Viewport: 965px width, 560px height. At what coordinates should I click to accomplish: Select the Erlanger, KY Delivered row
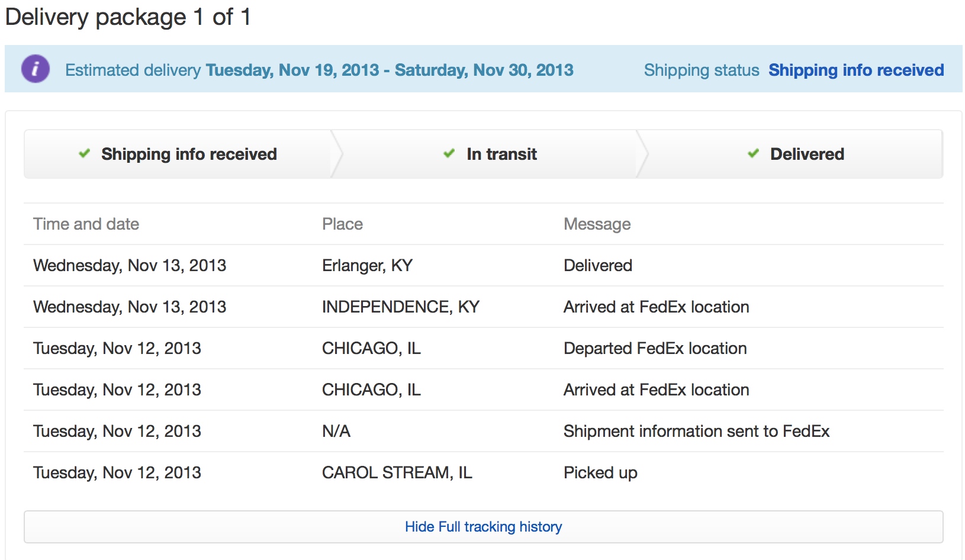(484, 265)
